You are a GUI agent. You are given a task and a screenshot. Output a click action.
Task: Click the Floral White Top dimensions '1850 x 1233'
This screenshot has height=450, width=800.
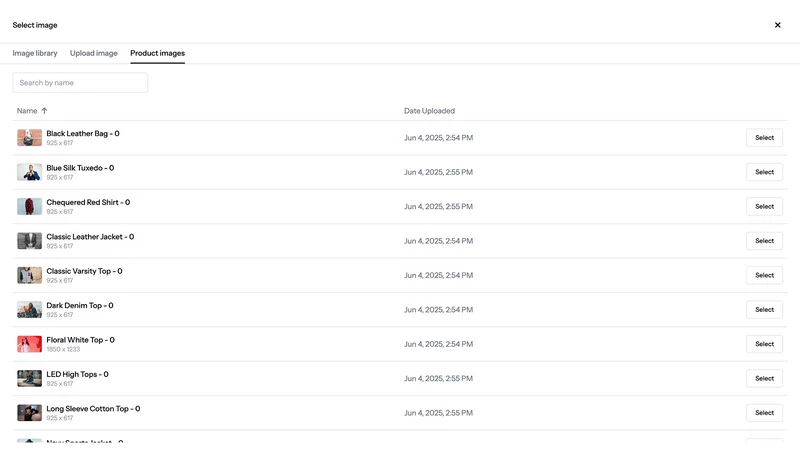[x=63, y=349]
